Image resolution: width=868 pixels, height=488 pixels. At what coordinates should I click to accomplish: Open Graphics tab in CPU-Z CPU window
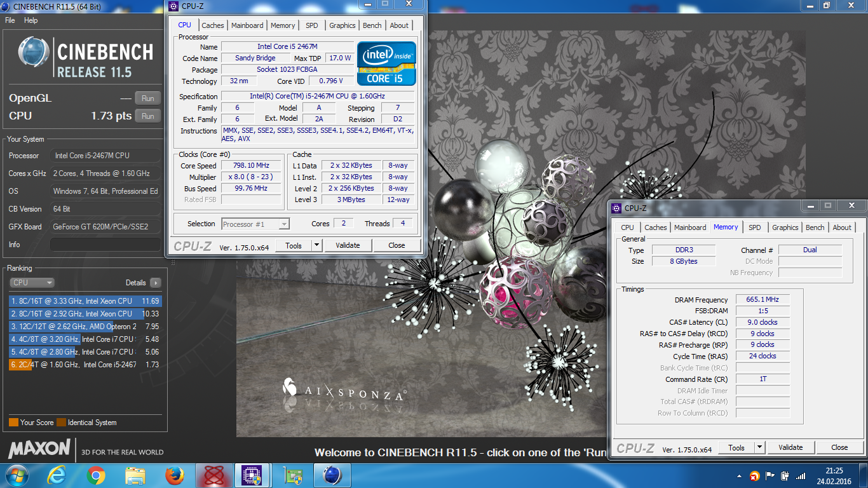(x=342, y=25)
